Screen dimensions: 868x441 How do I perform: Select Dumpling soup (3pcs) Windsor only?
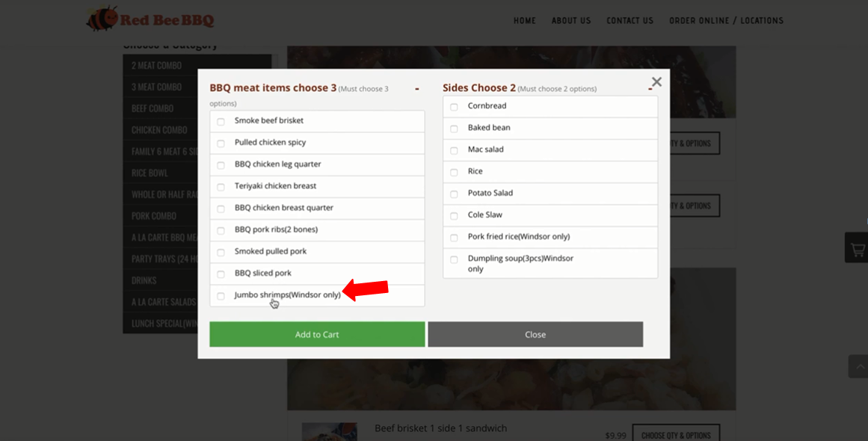(x=453, y=262)
